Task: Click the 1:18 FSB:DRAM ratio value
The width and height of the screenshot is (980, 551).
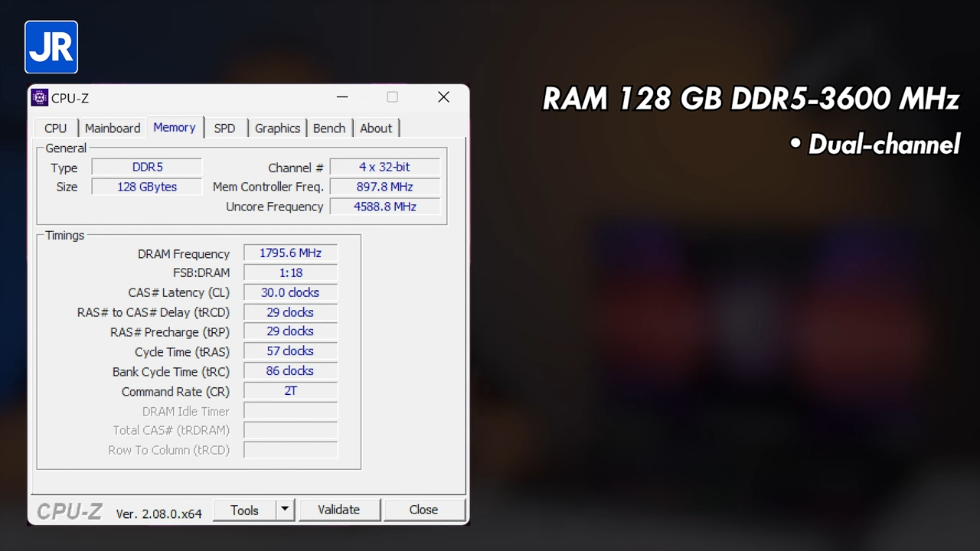Action: 290,272
